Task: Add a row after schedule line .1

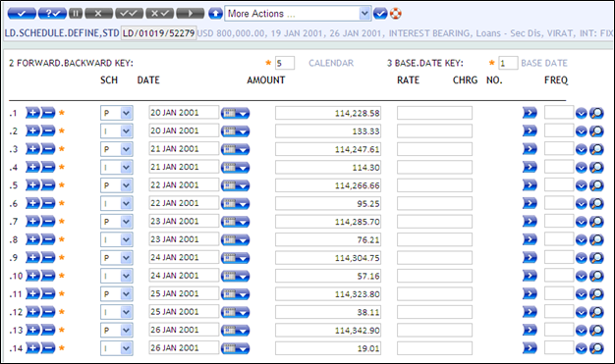Action: point(32,113)
